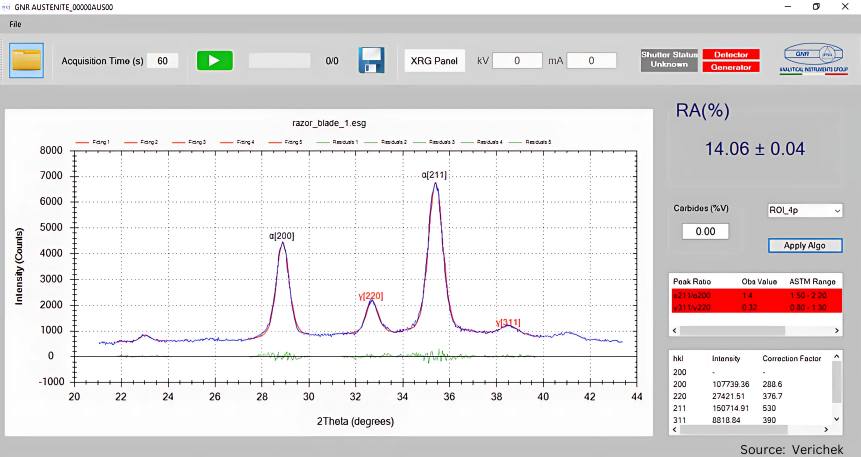Click the red Generator status indicator
Screen dimensions: 861x457
click(x=730, y=67)
